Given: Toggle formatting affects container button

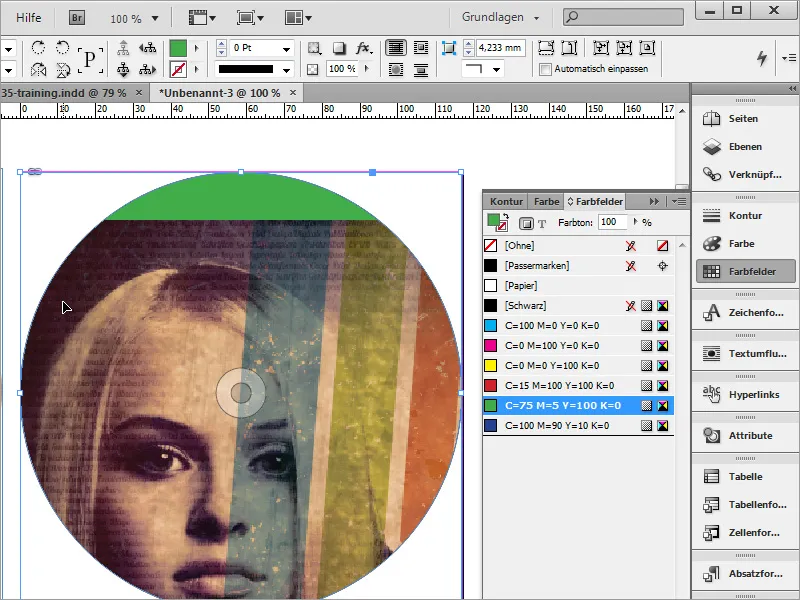Looking at the screenshot, I should tap(526, 223).
